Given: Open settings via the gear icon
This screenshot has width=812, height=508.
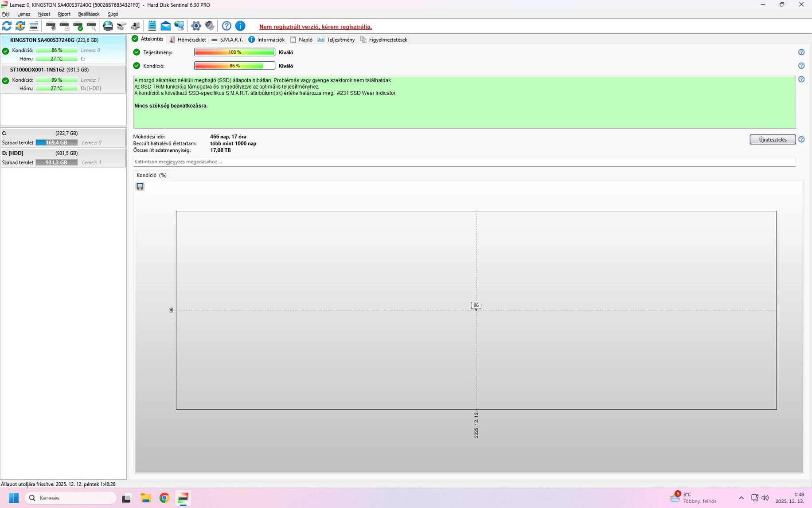Looking at the screenshot, I should point(196,26).
